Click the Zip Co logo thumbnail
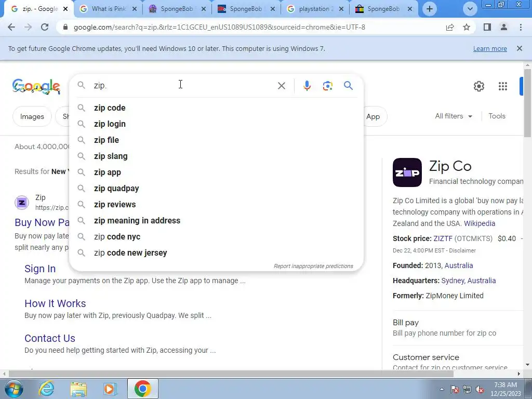This screenshot has width=532, height=399. pyautogui.click(x=407, y=172)
